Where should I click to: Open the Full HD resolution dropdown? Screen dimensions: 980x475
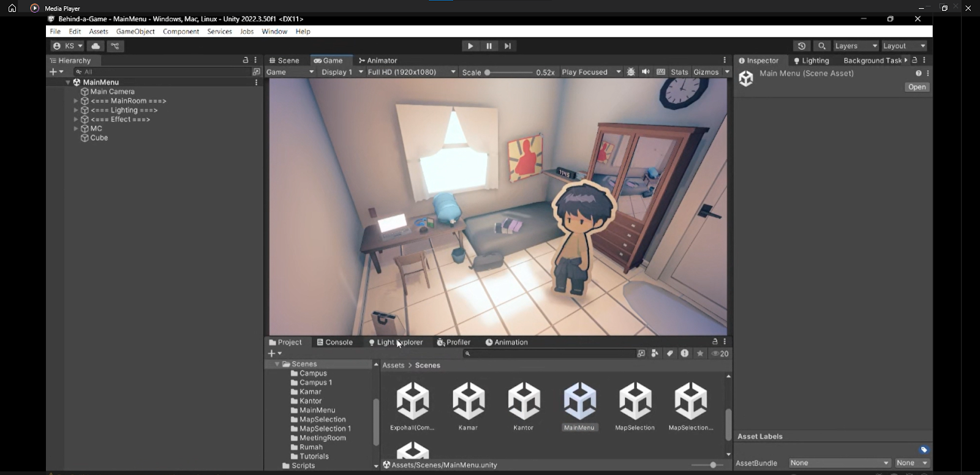coord(411,72)
